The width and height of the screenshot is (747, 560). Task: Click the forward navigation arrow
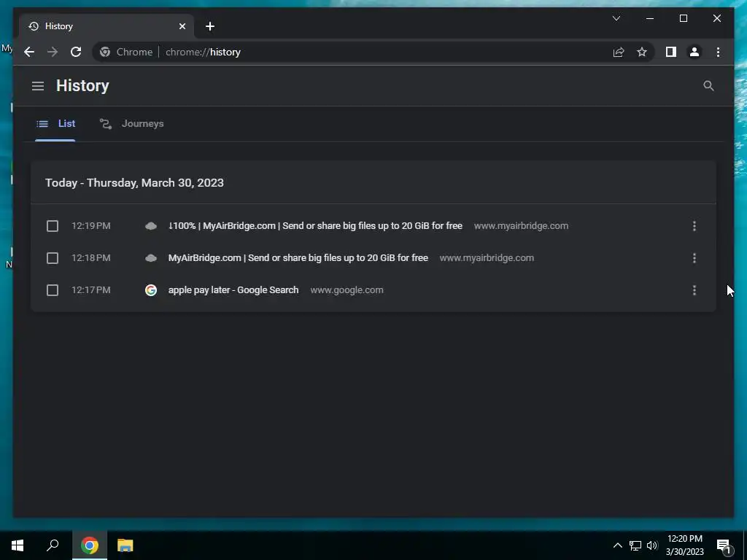click(53, 52)
